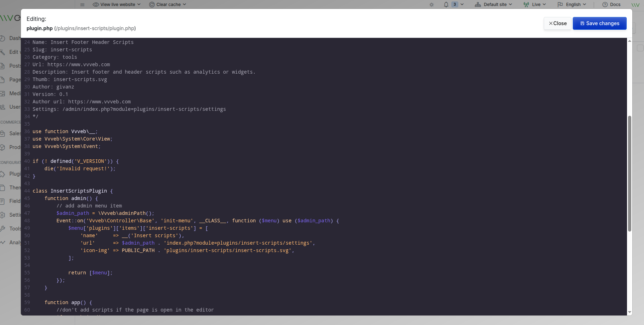Screen dimensions: 644x325
Task: Close the plugin.php editor
Action: [557, 23]
